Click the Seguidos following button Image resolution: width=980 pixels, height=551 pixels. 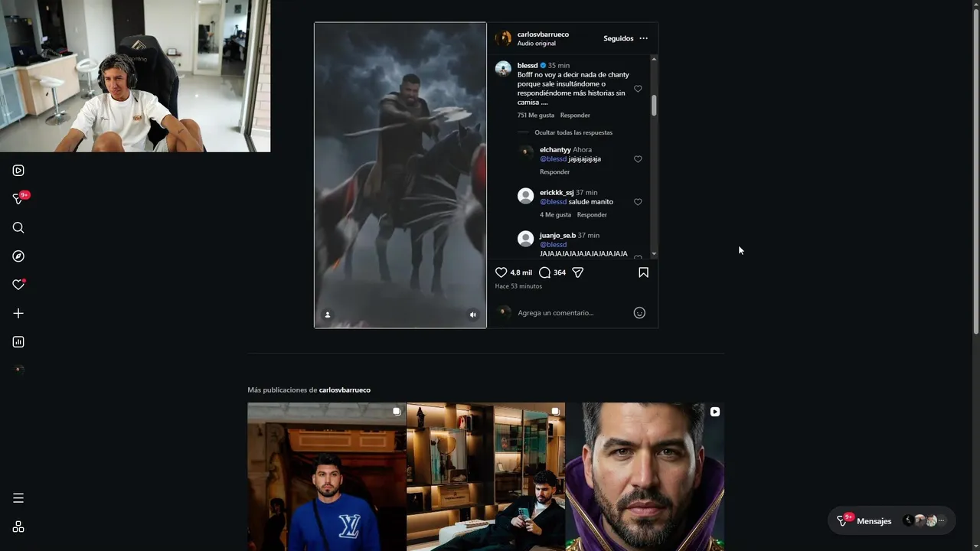click(618, 38)
